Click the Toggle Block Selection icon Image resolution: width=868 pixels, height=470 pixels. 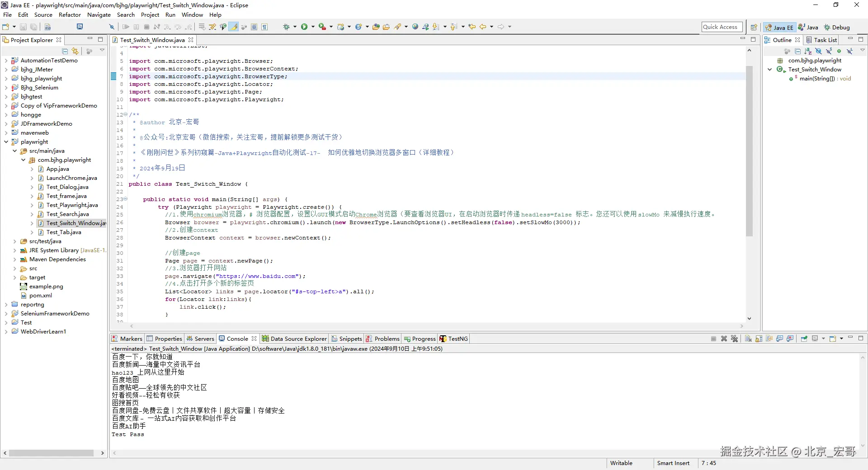click(x=254, y=27)
